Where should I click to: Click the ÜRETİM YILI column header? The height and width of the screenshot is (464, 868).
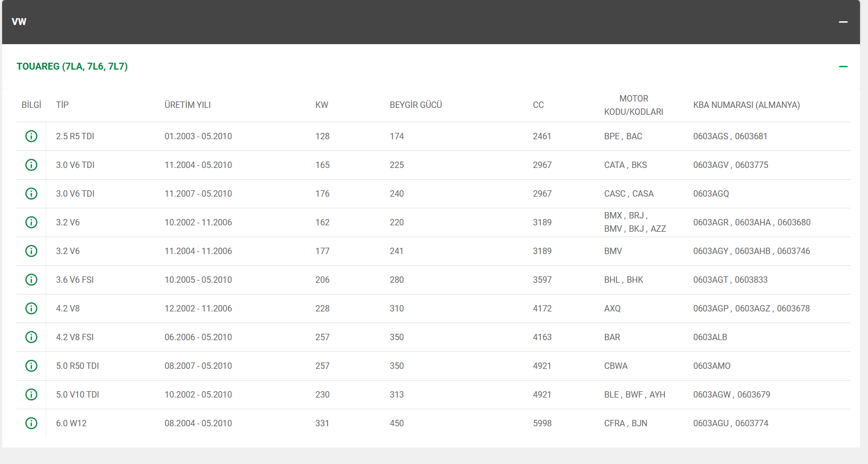pyautogui.click(x=187, y=105)
